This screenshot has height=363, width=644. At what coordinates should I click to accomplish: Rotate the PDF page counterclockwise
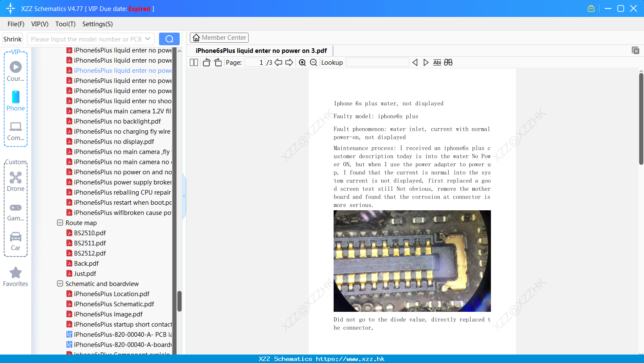click(206, 62)
